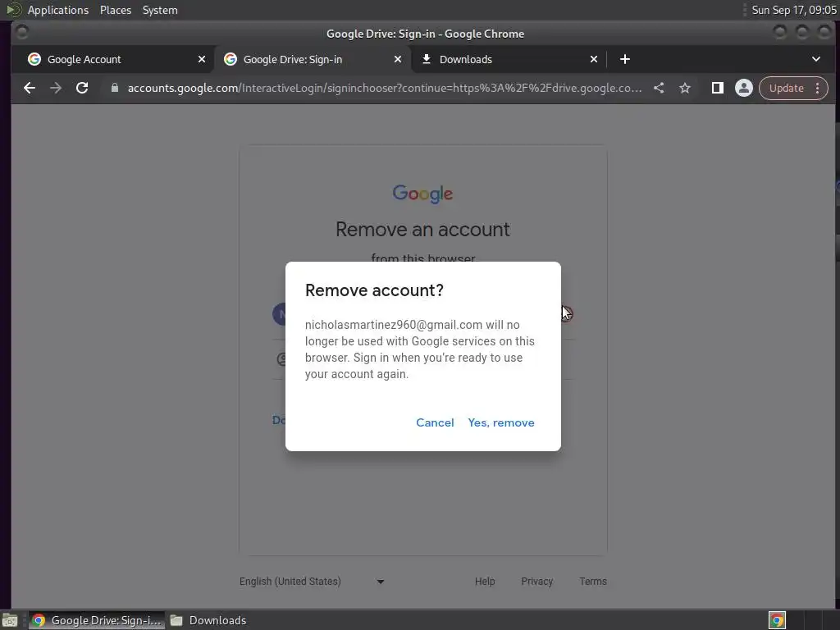Click the address bar URL
This screenshot has width=840, height=630.
coord(384,88)
